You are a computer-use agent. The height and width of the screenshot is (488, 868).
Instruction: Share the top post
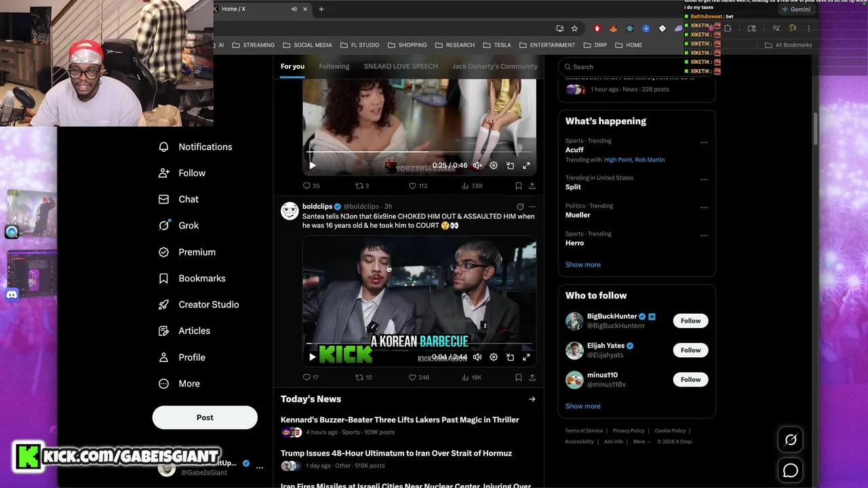tap(532, 186)
